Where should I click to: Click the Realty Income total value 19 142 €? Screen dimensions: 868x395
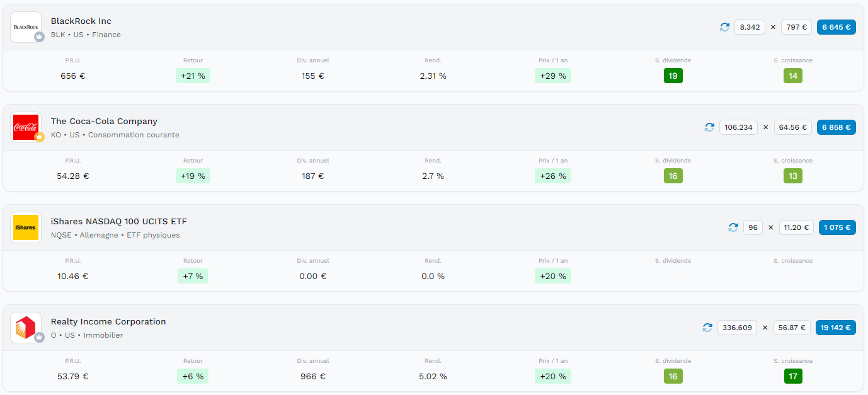click(836, 328)
